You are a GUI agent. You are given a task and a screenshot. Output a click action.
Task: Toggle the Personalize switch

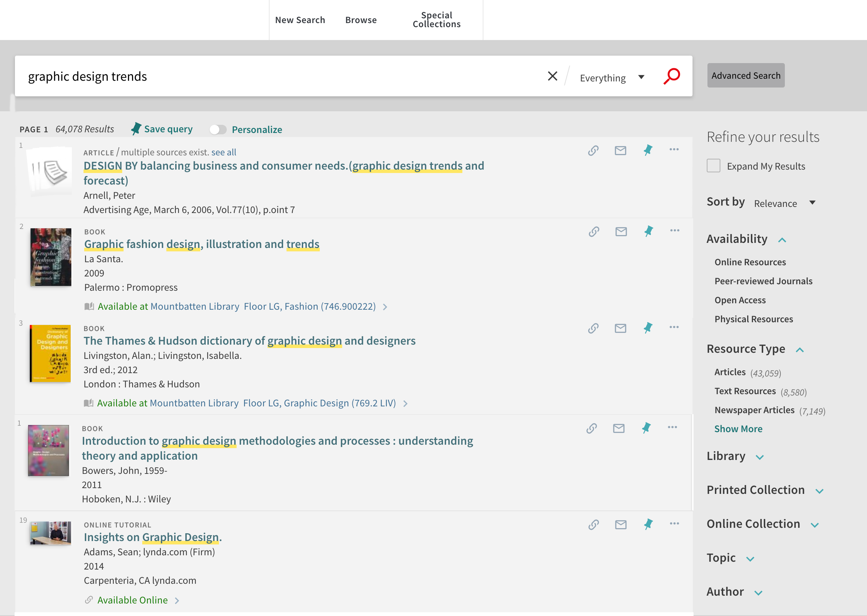(218, 130)
